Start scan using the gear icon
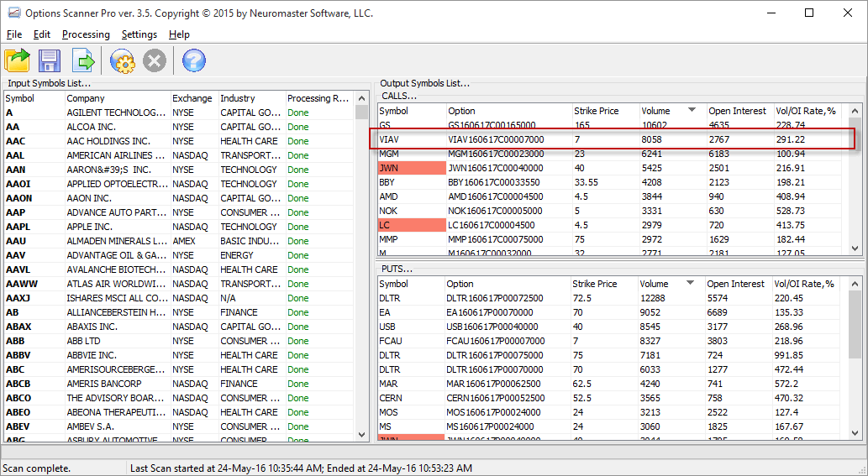This screenshot has width=868, height=476. click(x=123, y=60)
